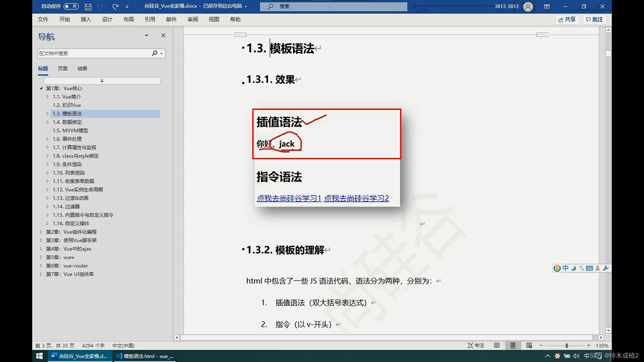Open the user account profile avatar
The image size is (644, 362).
coord(528,6)
